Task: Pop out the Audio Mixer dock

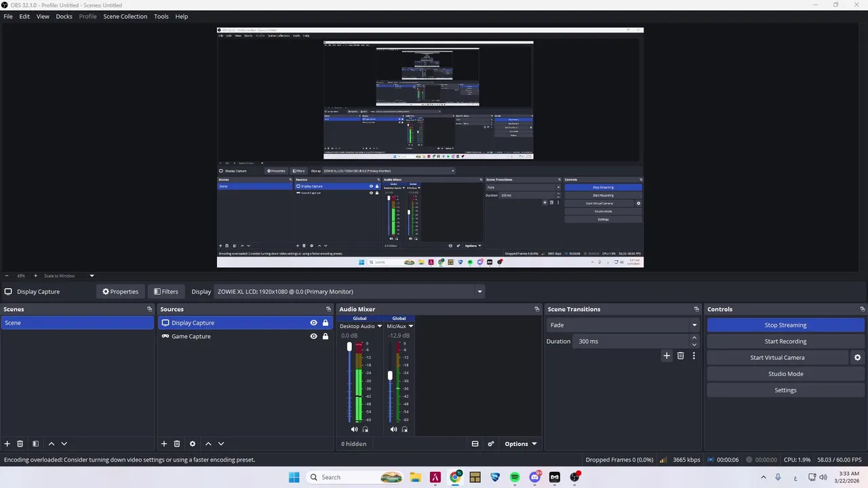Action: [x=537, y=309]
